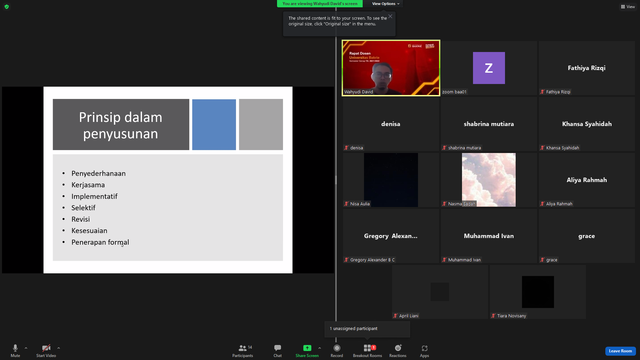Click the 'Kerjasama' bullet on the slide
This screenshot has height=360, width=640.
point(88,185)
